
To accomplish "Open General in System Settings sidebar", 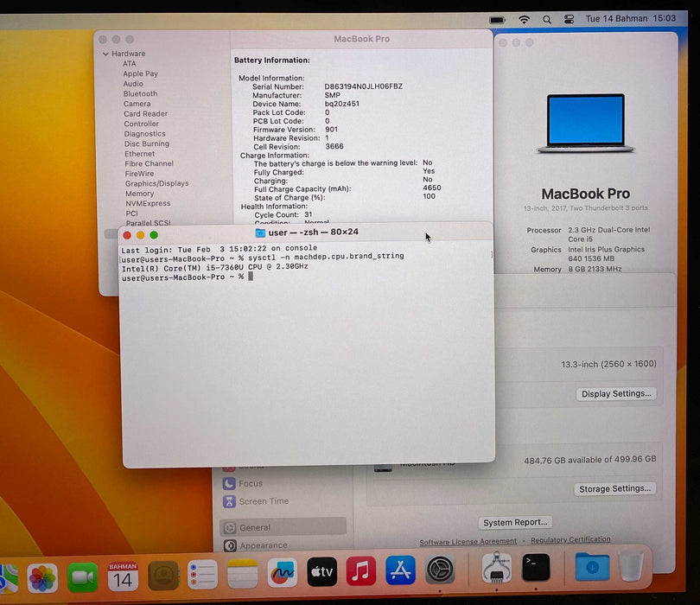I will (x=283, y=527).
